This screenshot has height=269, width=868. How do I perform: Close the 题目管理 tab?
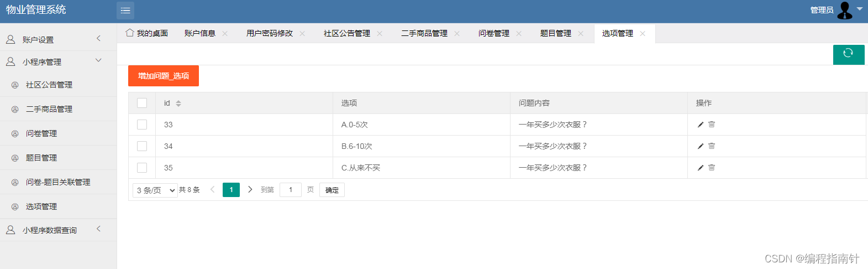[x=581, y=34]
